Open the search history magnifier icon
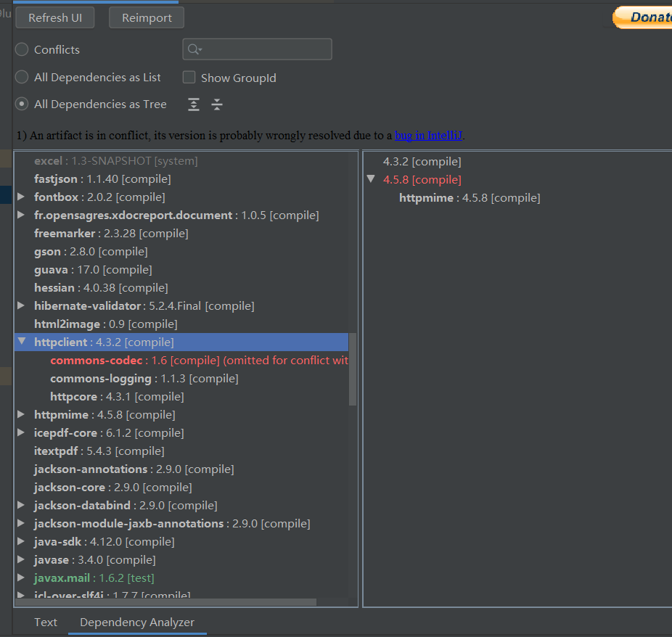Image resolution: width=672 pixels, height=637 pixels. coord(194,49)
